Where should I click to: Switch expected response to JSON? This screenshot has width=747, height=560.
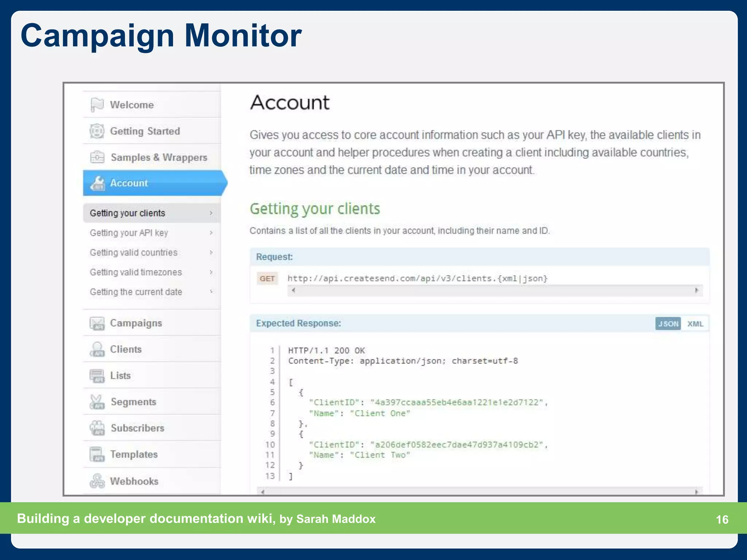(668, 324)
